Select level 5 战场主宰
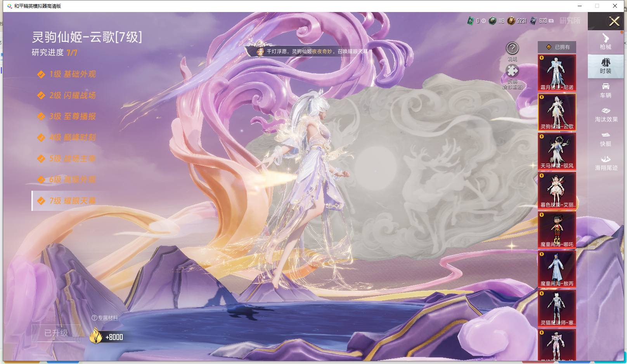This screenshot has width=627, height=364. pos(67,159)
